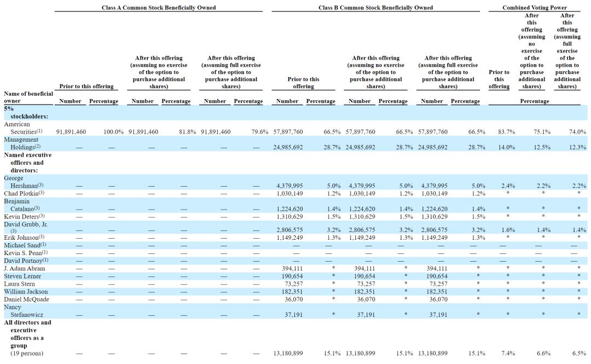Viewport: 591px width, 364px height.
Task: Select Chad Plotkin row name
Action: click(24, 193)
